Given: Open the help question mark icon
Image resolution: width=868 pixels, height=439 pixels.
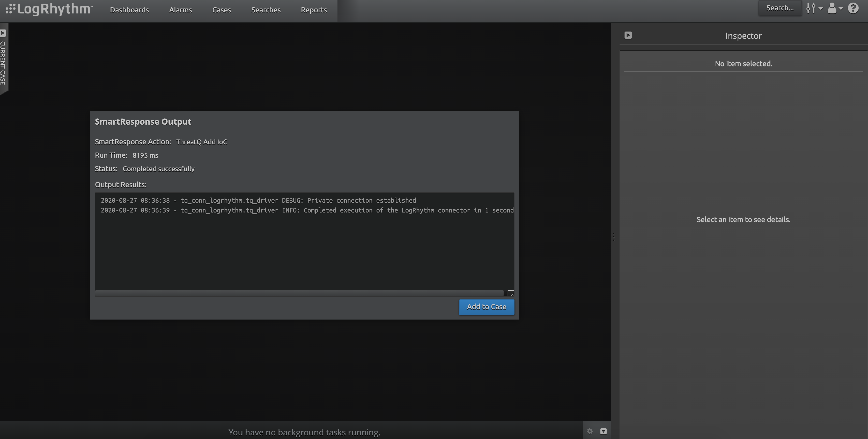Looking at the screenshot, I should pyautogui.click(x=853, y=8).
